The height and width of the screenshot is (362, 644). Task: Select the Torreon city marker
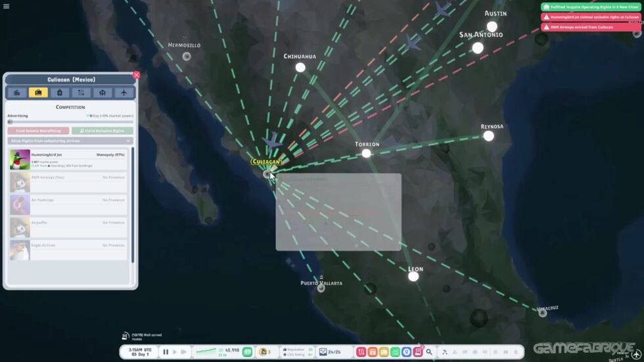tap(366, 154)
